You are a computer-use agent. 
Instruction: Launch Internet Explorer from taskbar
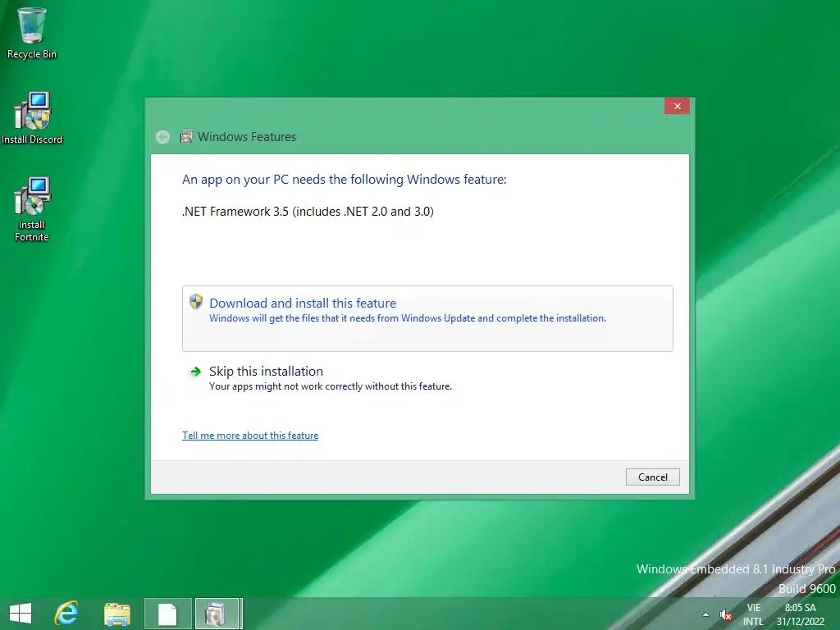66,614
